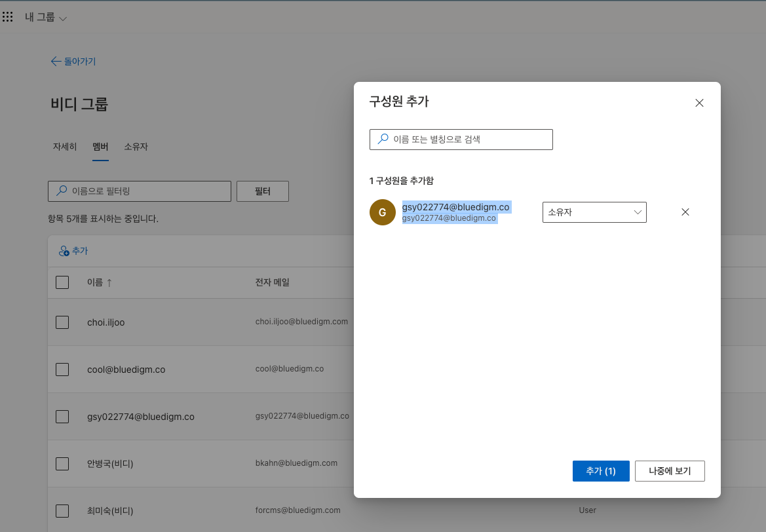
Task: Click the 추가 member button
Action: click(x=73, y=251)
